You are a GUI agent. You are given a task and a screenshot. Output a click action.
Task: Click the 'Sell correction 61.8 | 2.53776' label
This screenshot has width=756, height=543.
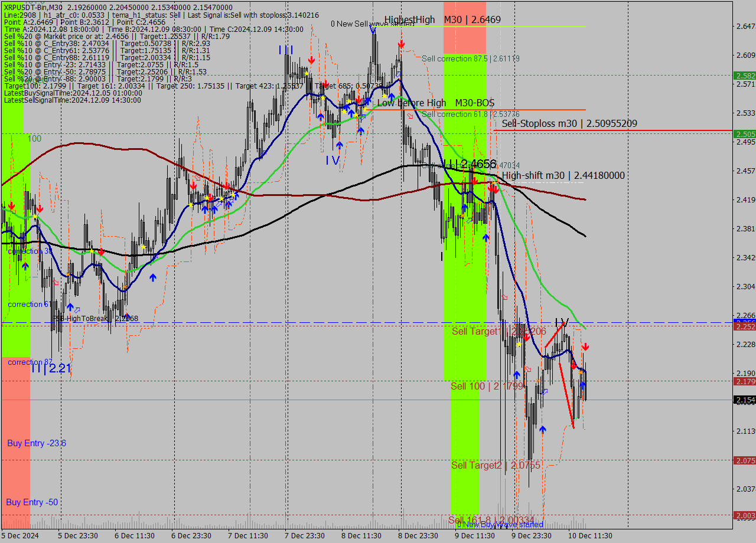point(471,114)
